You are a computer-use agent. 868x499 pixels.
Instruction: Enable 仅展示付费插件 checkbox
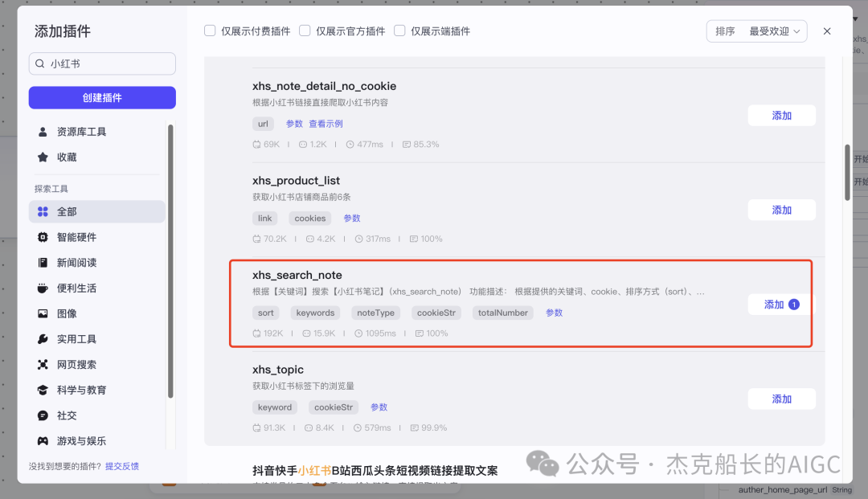[210, 31]
